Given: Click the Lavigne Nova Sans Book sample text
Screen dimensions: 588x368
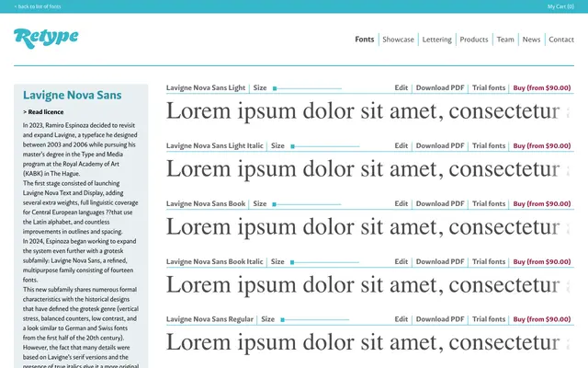Looking at the screenshot, I should tap(367, 227).
